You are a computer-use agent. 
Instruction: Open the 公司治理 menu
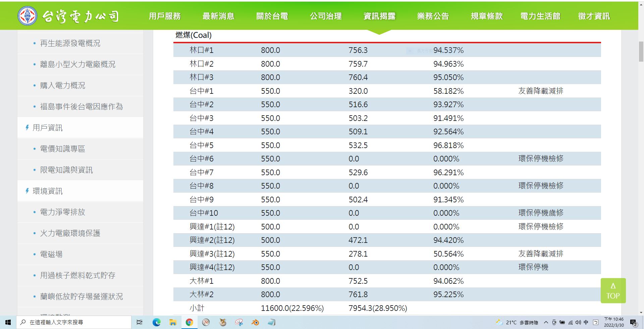[x=326, y=16]
